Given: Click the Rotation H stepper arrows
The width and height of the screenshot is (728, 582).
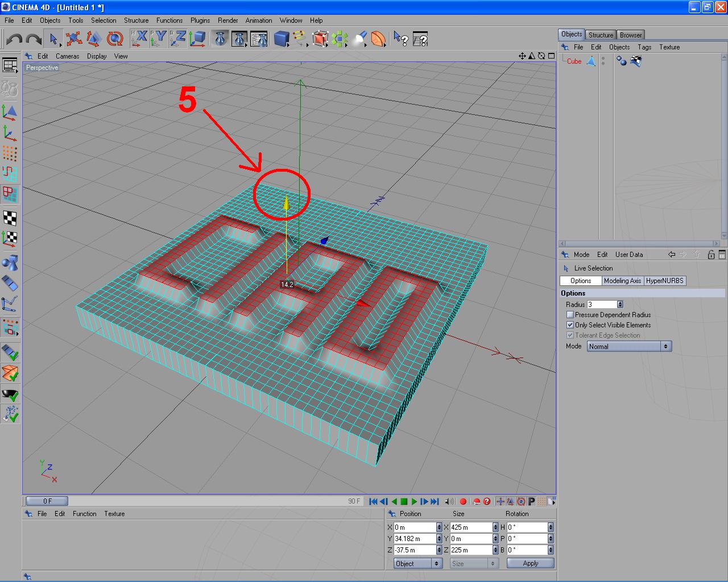Looking at the screenshot, I should 551,527.
